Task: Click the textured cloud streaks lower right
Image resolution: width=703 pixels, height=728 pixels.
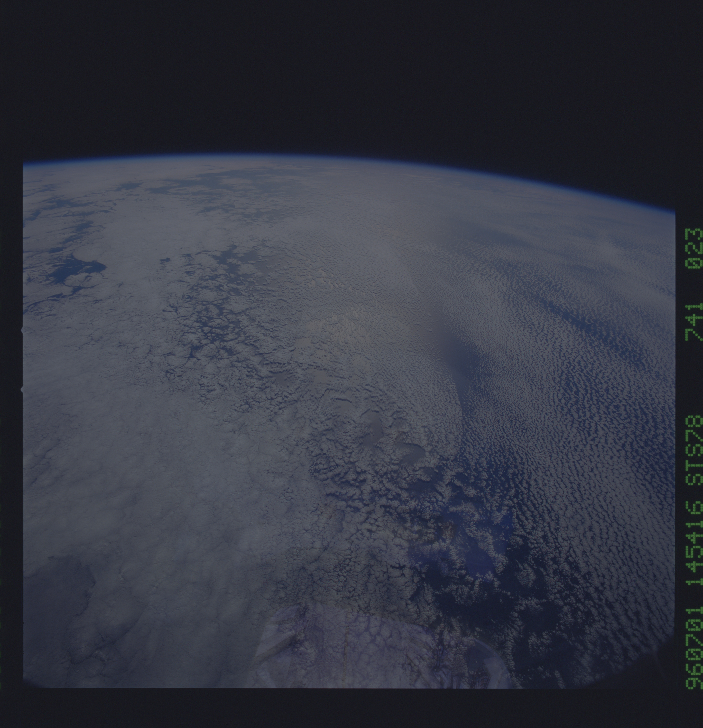Action: (594, 557)
